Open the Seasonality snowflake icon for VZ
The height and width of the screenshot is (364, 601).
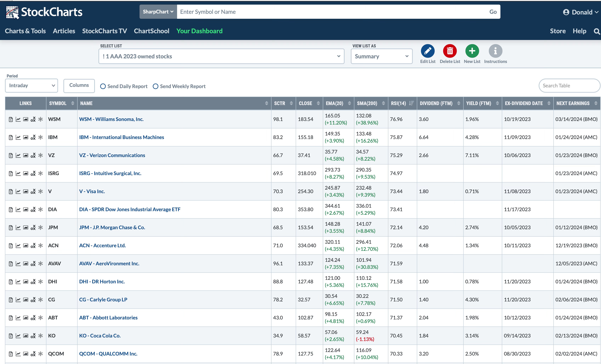pyautogui.click(x=41, y=155)
